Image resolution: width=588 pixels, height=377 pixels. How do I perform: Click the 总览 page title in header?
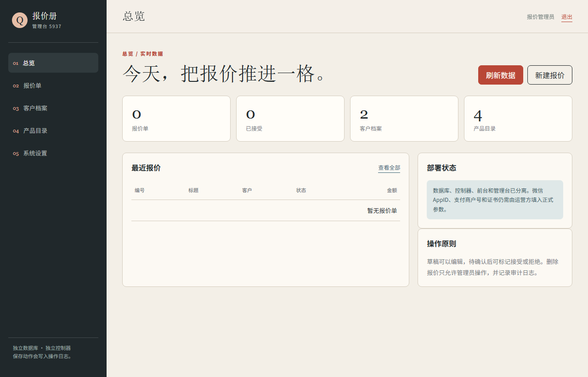(134, 16)
